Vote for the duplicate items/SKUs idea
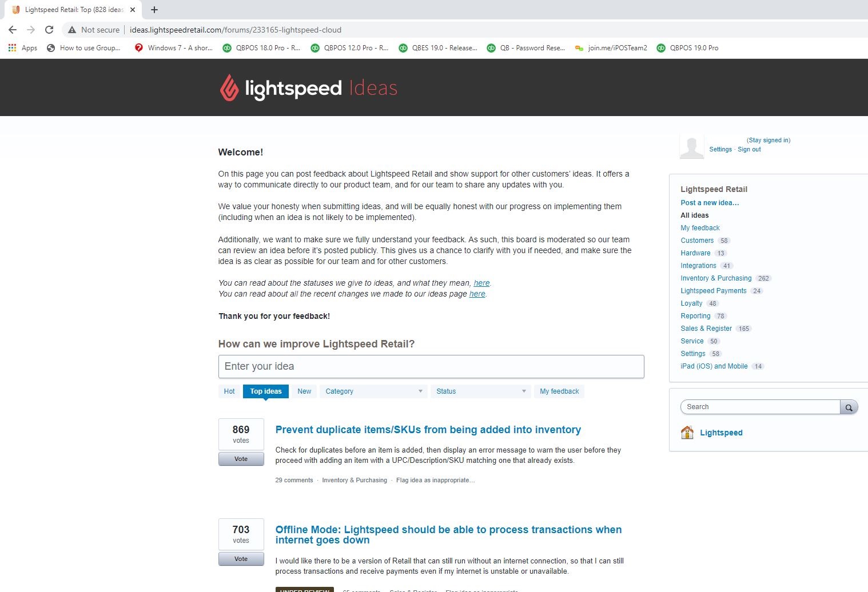The image size is (868, 592). coord(241,459)
